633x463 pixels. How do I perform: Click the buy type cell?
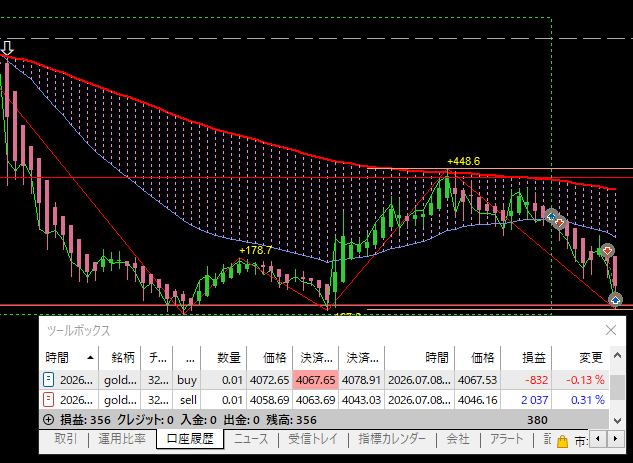pyautogui.click(x=187, y=380)
